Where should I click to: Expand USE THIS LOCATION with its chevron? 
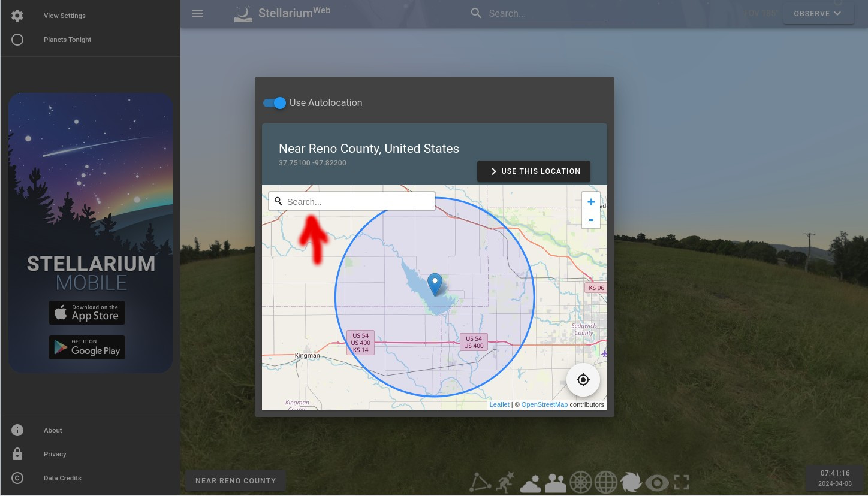pyautogui.click(x=493, y=171)
